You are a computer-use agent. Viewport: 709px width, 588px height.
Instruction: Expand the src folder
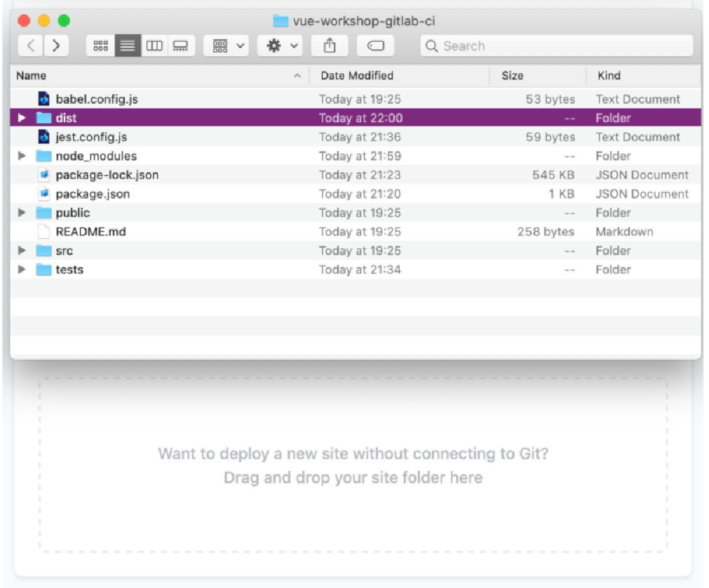click(21, 250)
